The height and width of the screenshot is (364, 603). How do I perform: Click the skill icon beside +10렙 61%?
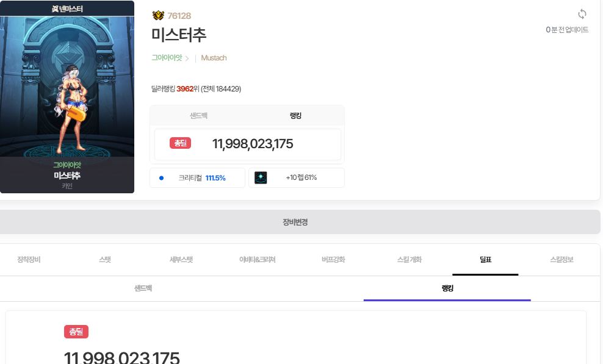261,177
